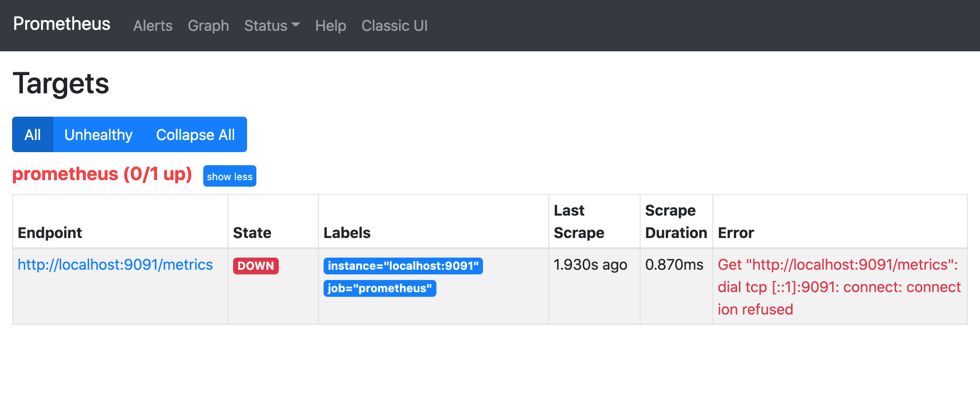Image resolution: width=980 pixels, height=420 pixels.
Task: Click the Scrape Duration column header
Action: [676, 222]
